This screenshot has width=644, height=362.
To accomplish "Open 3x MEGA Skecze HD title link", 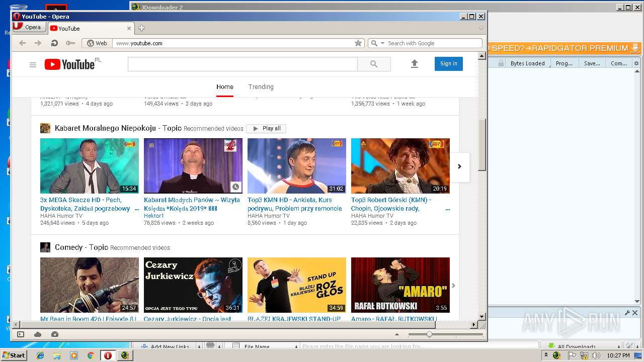I will [x=85, y=204].
